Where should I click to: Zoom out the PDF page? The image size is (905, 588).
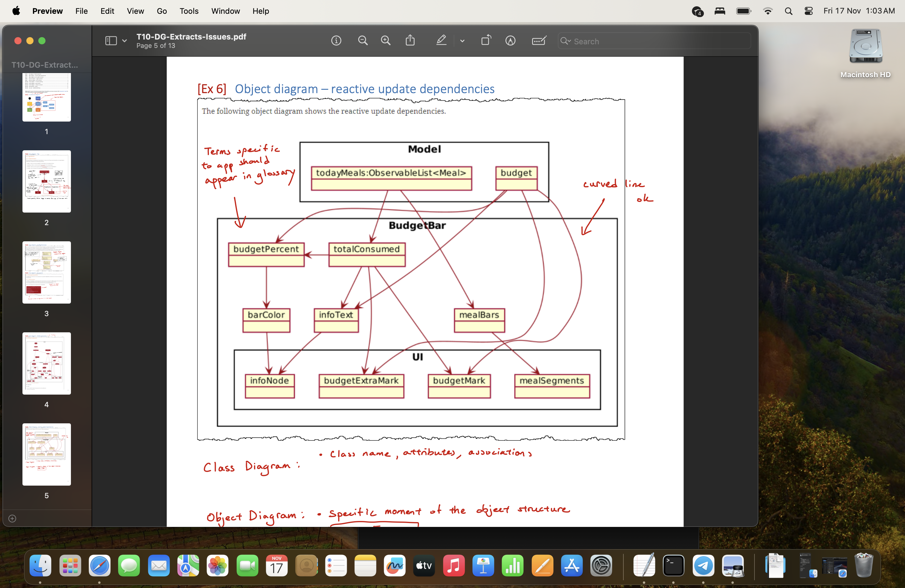[x=362, y=41]
